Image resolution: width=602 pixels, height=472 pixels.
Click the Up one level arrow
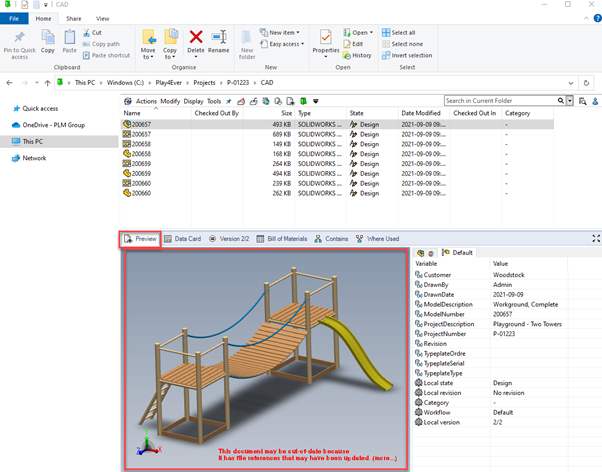(x=48, y=83)
